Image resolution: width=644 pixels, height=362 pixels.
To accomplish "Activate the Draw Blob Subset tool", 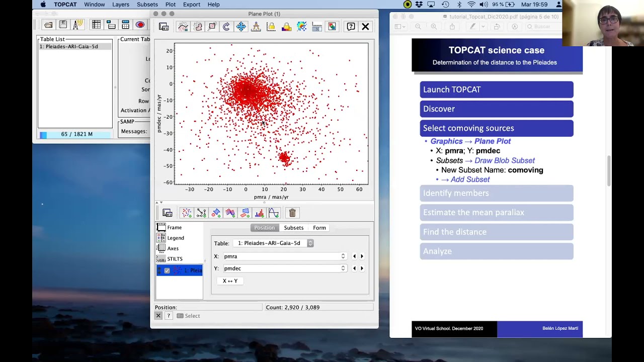I will (197, 27).
